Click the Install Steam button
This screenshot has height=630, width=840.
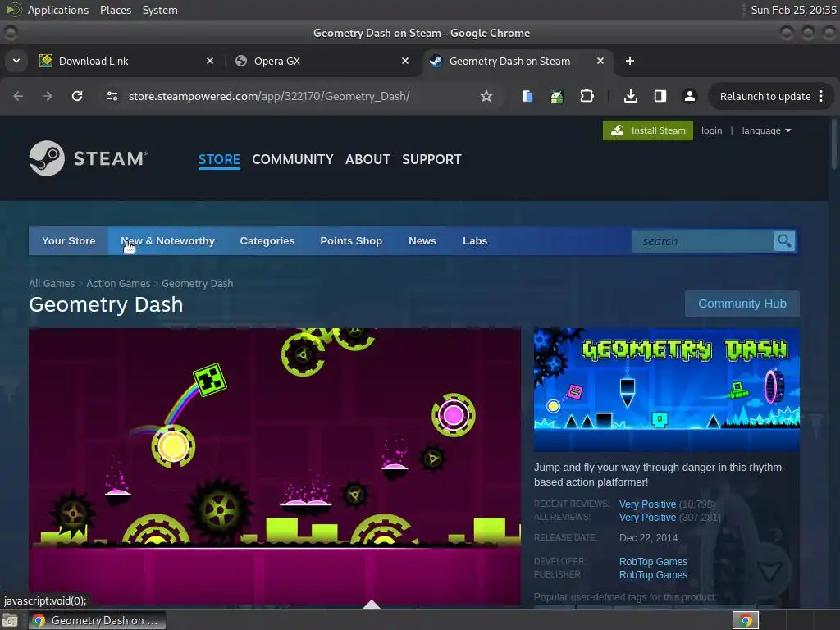pyautogui.click(x=648, y=130)
